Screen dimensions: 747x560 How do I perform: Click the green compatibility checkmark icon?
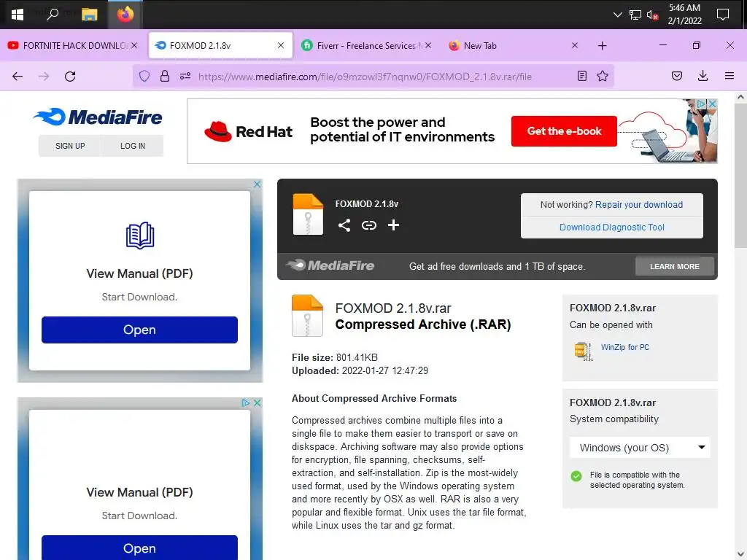point(576,475)
